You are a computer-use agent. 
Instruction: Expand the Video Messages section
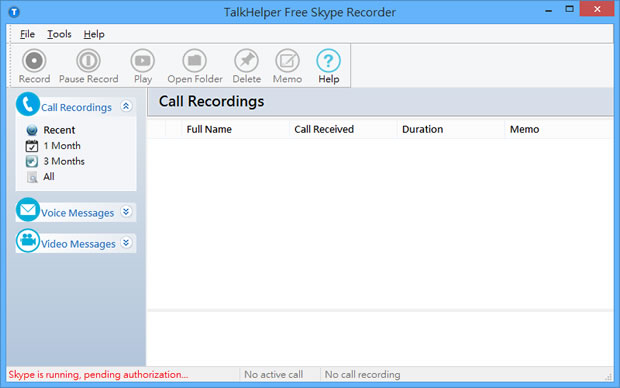pyautogui.click(x=126, y=242)
